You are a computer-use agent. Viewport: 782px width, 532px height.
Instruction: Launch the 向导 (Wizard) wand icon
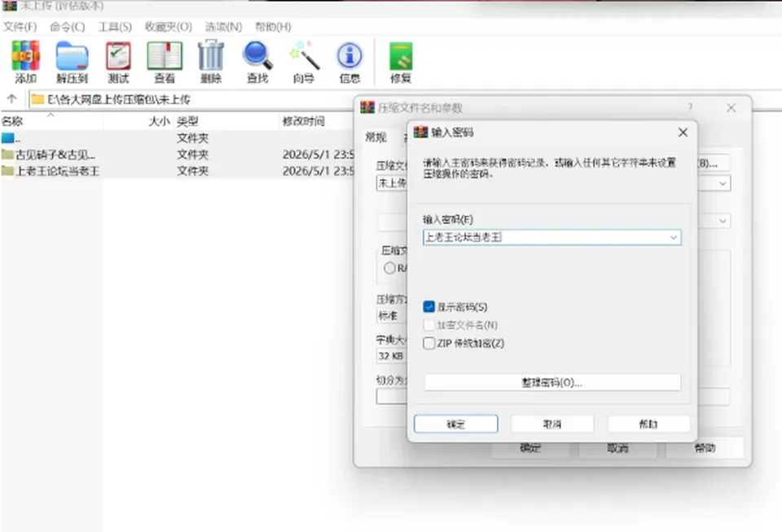304,62
